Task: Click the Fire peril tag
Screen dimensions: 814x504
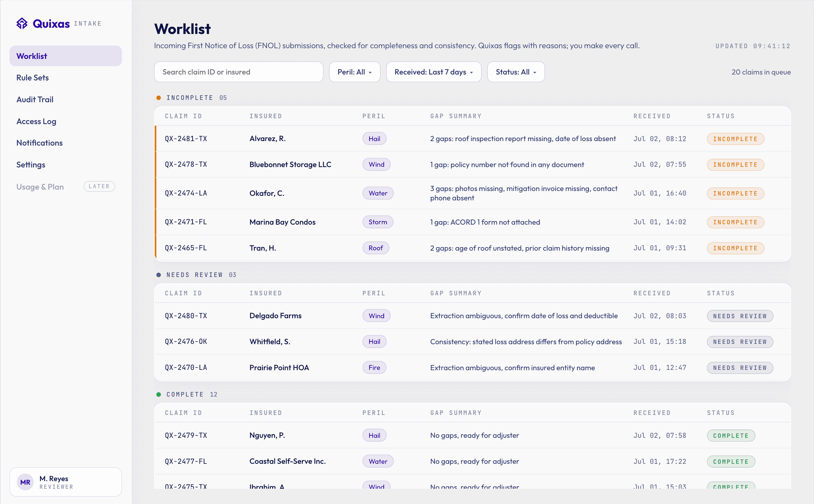Action: coord(374,367)
